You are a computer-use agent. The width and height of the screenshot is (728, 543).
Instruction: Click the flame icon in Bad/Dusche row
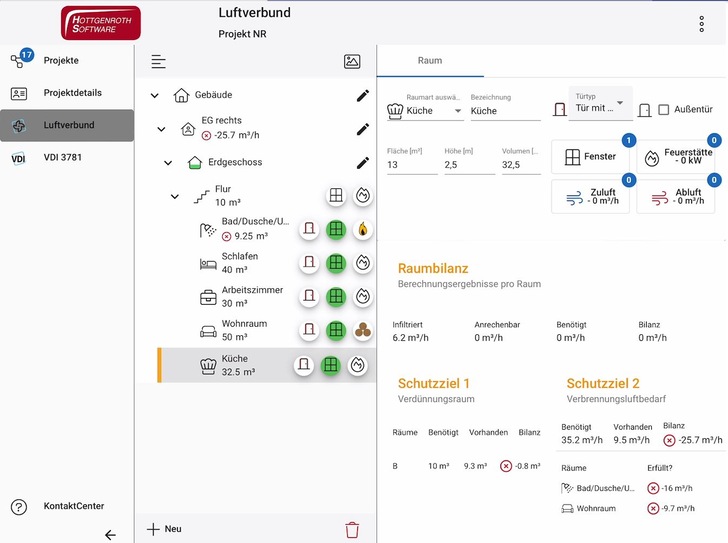pos(362,229)
